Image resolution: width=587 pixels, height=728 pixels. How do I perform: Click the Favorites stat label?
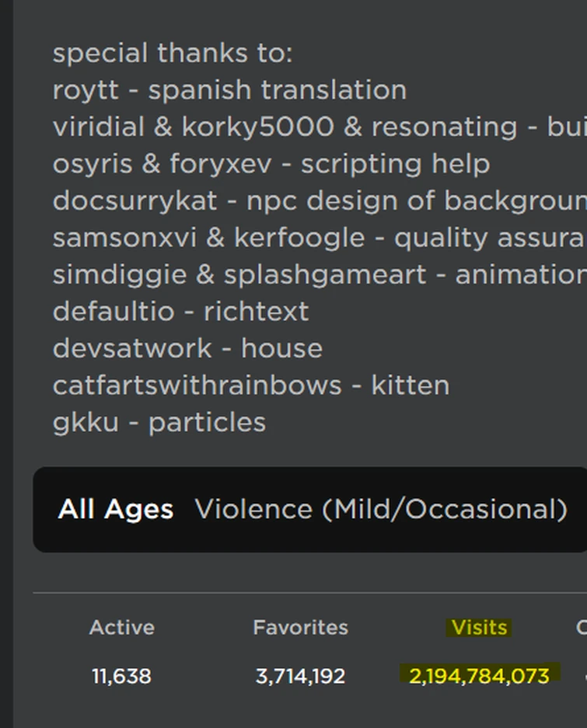[300, 628]
